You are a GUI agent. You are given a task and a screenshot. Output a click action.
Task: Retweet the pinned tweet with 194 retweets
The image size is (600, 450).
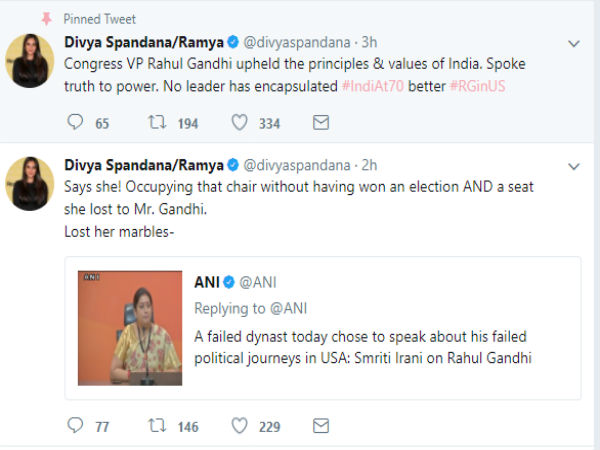(157, 123)
